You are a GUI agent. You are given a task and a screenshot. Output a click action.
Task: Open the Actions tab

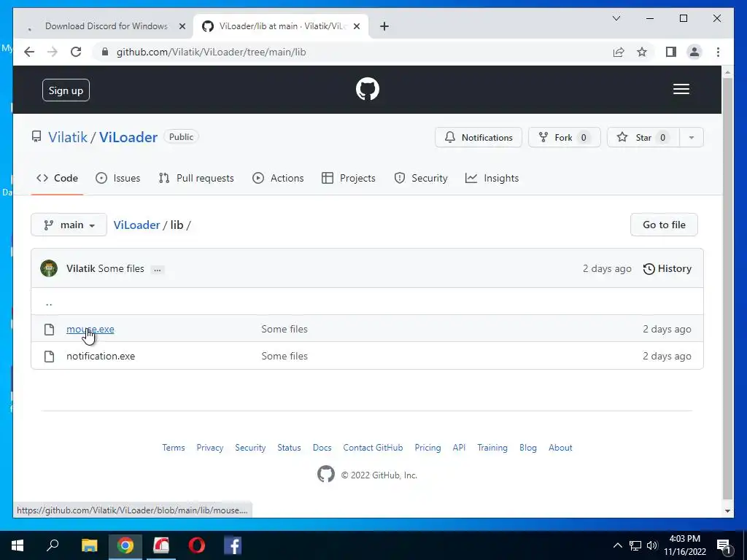[x=278, y=178]
